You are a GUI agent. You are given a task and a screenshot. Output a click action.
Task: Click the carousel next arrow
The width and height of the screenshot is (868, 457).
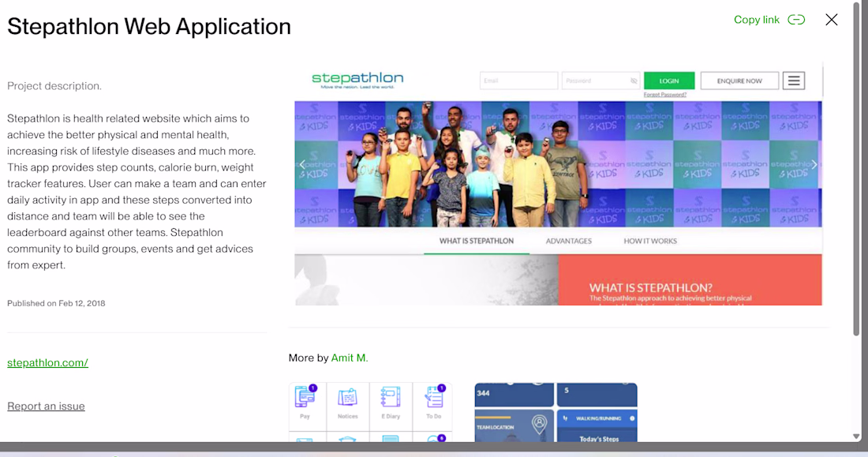click(x=814, y=164)
